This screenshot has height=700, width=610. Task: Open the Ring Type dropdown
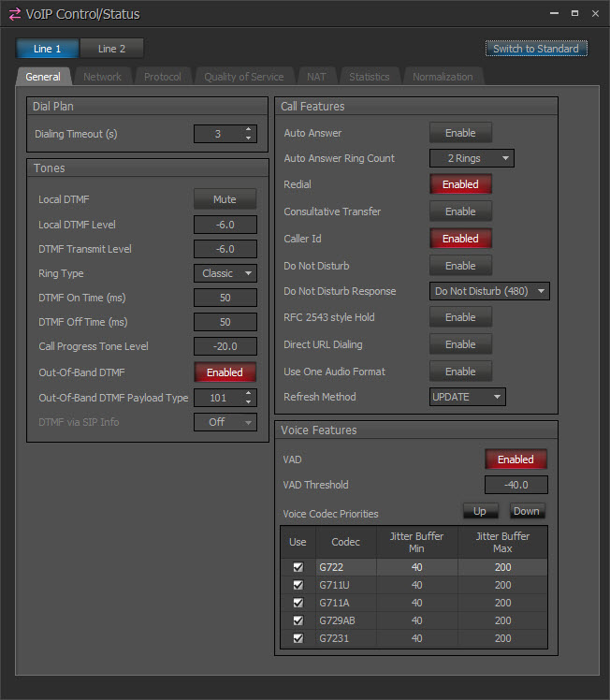(x=225, y=273)
